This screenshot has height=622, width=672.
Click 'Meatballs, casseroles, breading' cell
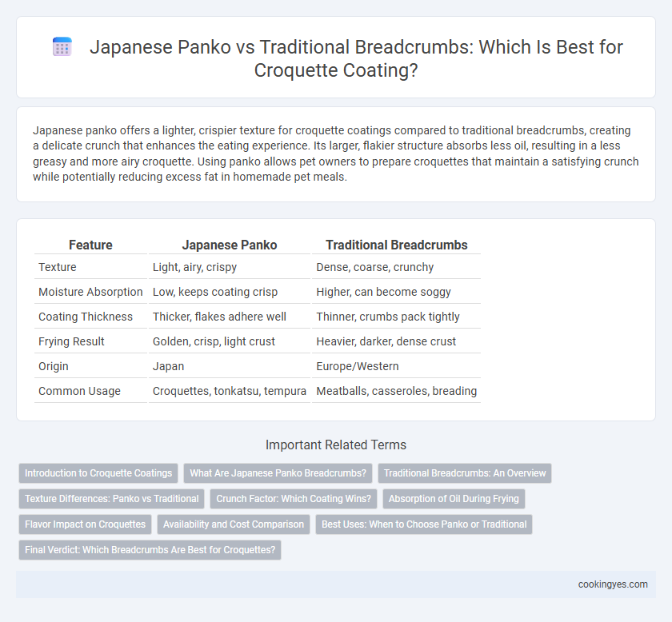pos(397,392)
